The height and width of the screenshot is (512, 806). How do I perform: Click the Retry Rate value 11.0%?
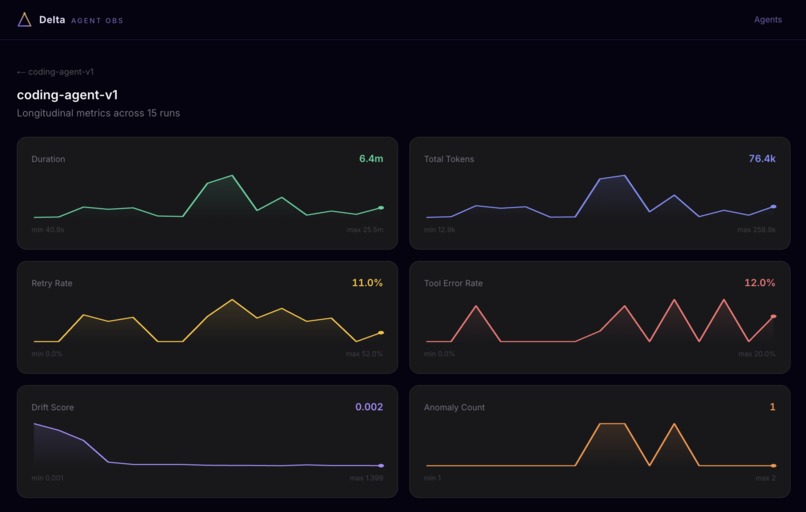coord(368,283)
